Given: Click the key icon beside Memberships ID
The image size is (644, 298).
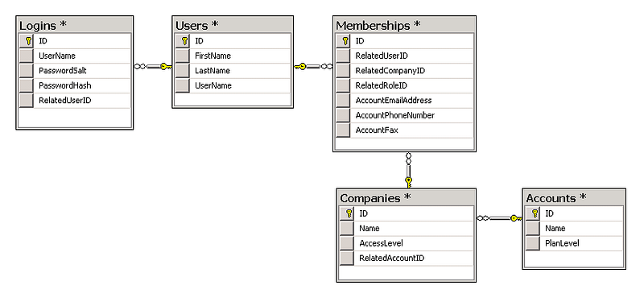Looking at the screenshot, I should pos(345,41).
